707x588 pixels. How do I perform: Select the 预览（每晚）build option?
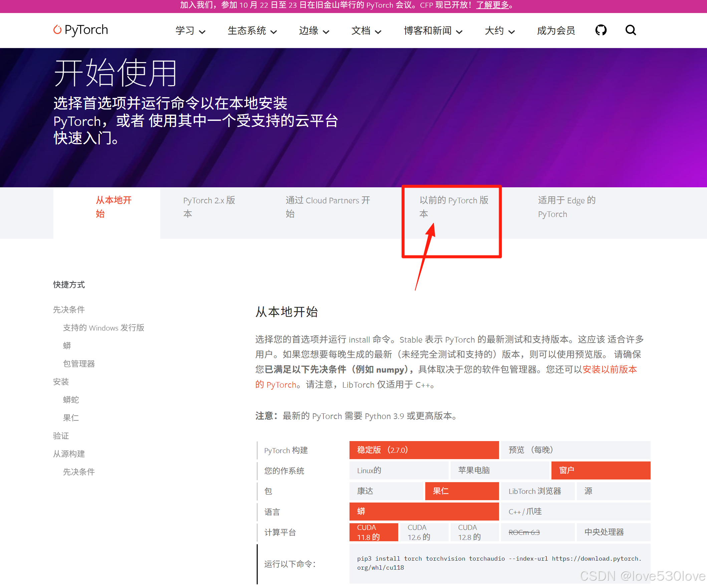[575, 450]
